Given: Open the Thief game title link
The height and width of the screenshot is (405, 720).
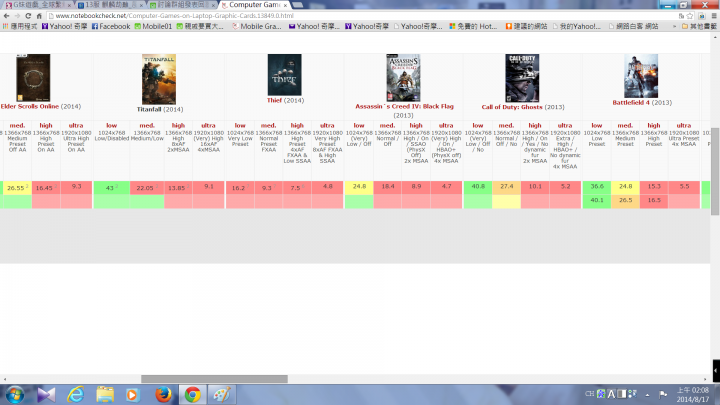Looking at the screenshot, I should click(x=274, y=101).
